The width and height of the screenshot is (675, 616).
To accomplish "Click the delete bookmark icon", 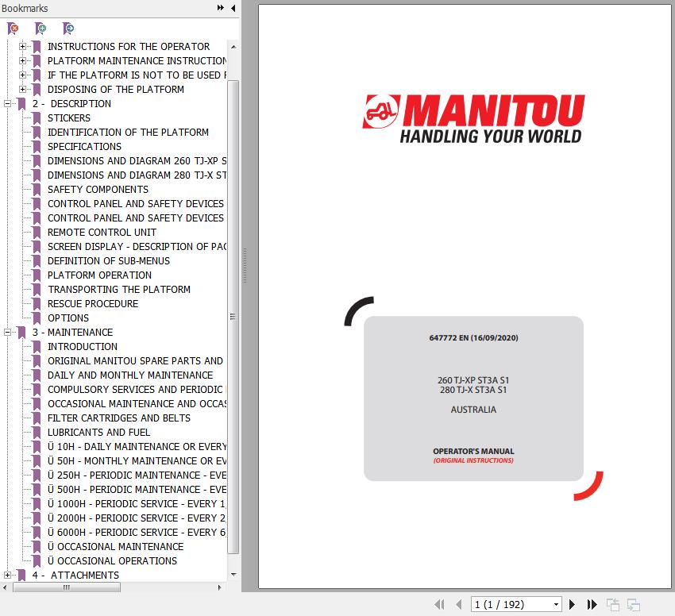I will tap(13, 29).
